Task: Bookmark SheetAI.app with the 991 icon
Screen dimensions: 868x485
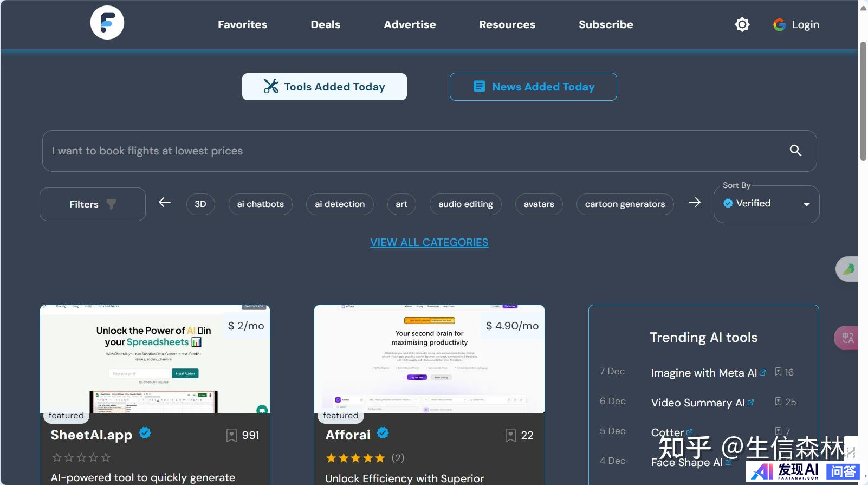Action: click(231, 435)
